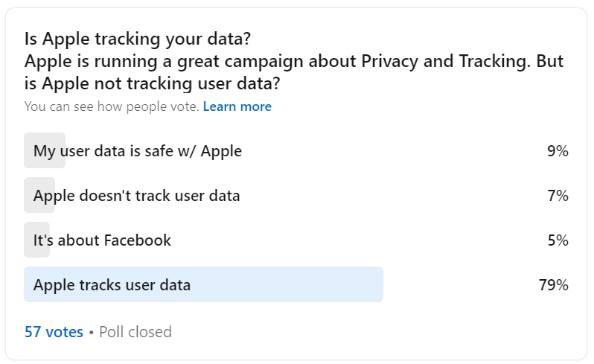View the 57 votes voter list
Image resolution: width=594 pixels, height=364 pixels.
[x=54, y=332]
